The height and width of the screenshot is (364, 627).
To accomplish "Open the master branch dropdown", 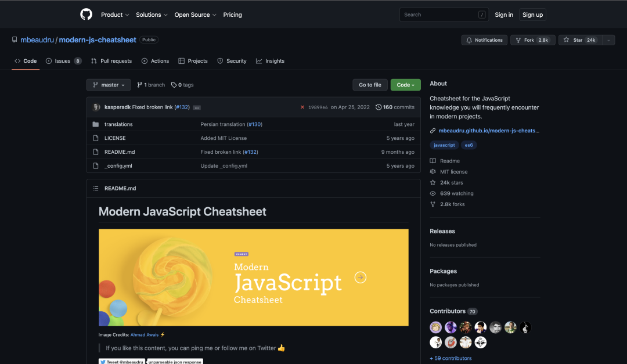I will pyautogui.click(x=109, y=85).
